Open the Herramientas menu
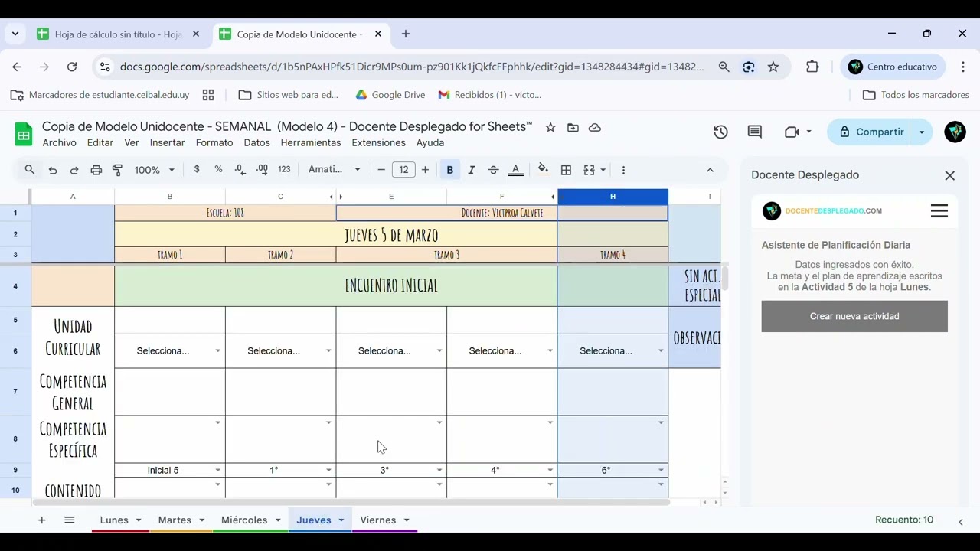The image size is (980, 551). 311,143
